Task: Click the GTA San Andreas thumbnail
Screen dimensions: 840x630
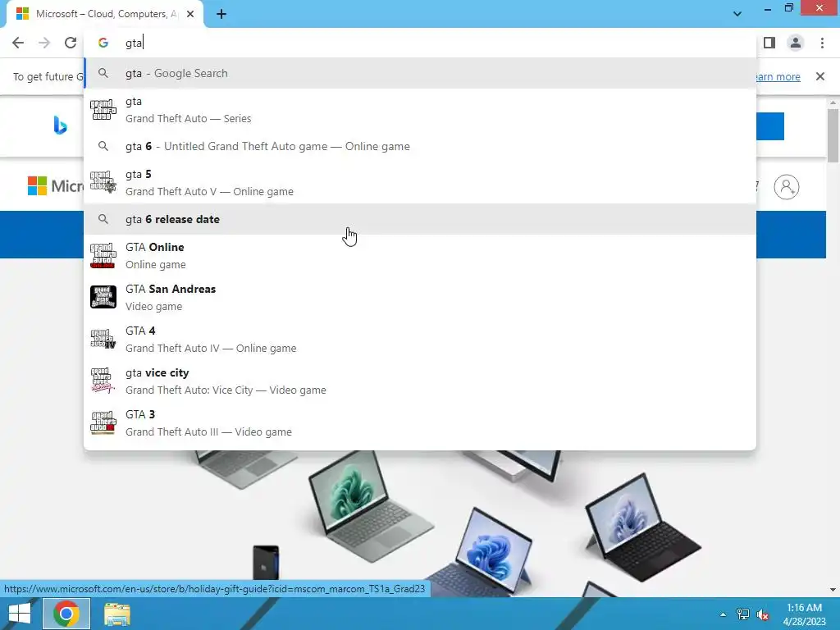Action: point(103,297)
